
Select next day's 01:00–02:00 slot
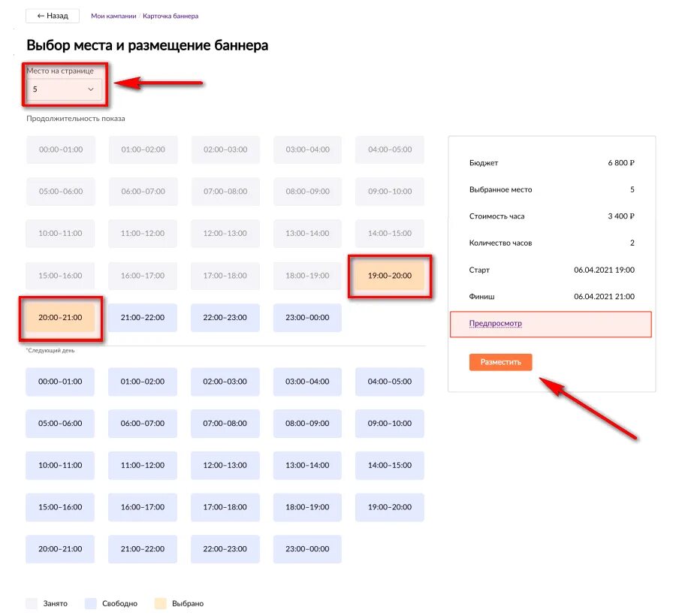[x=143, y=382]
